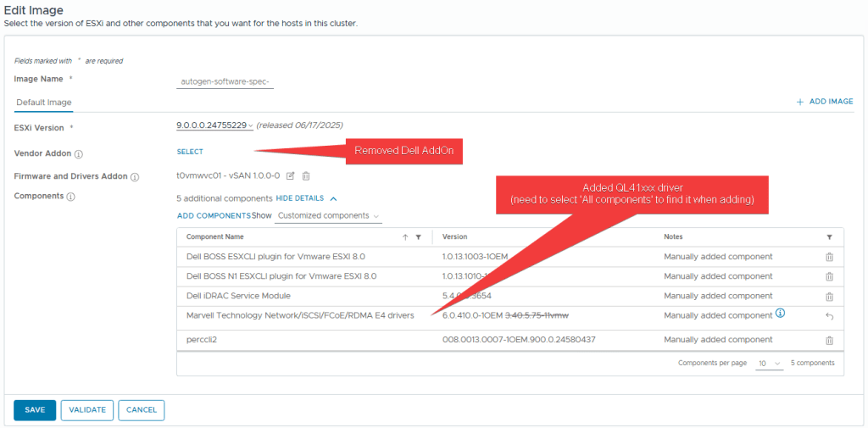Sort by Component Name arrow
Screen dimensions: 868x428
click(405, 237)
